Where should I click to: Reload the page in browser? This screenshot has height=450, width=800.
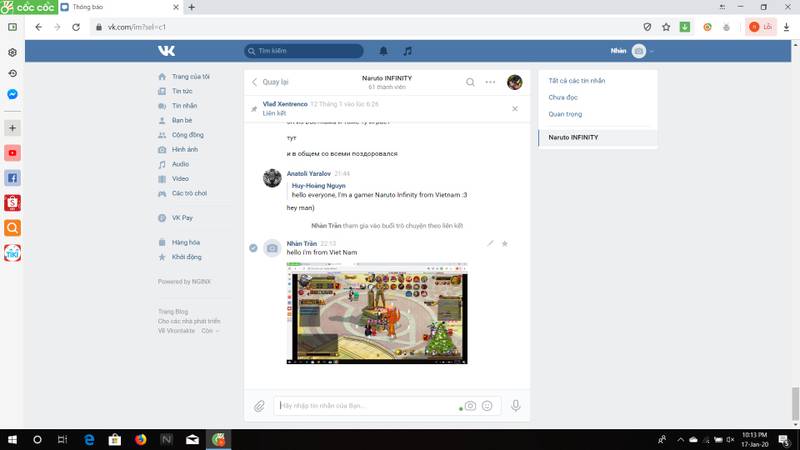pos(76,27)
